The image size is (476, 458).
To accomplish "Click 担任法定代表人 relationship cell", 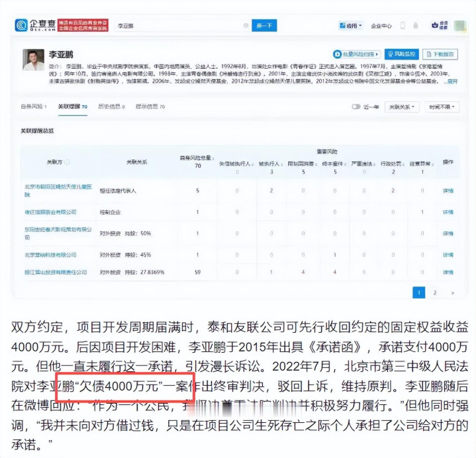I will [x=118, y=191].
